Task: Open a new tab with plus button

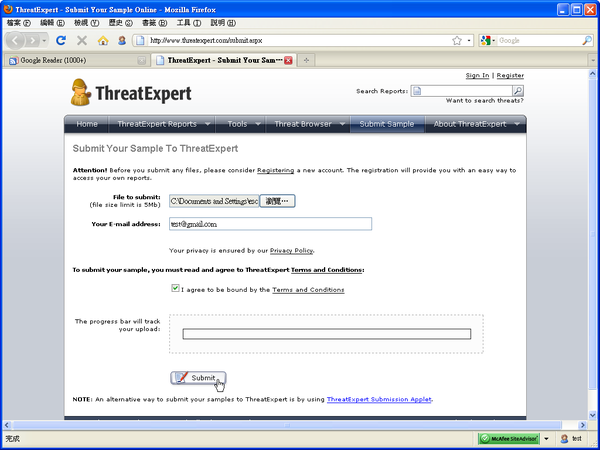Action: coord(306,60)
